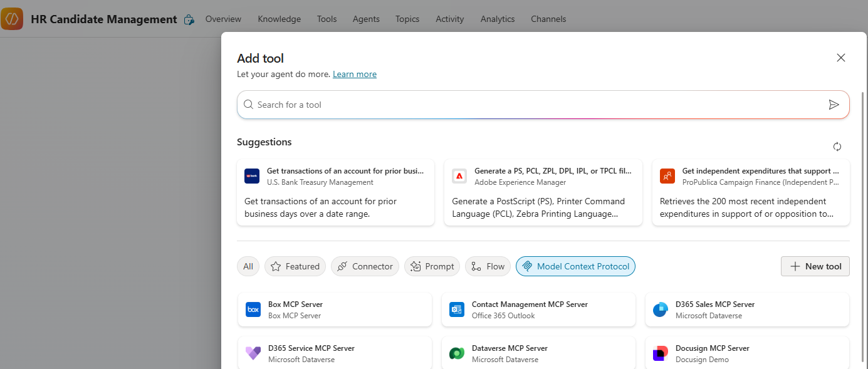The height and width of the screenshot is (369, 868).
Task: Filter tools by Featured
Action: coord(295,266)
